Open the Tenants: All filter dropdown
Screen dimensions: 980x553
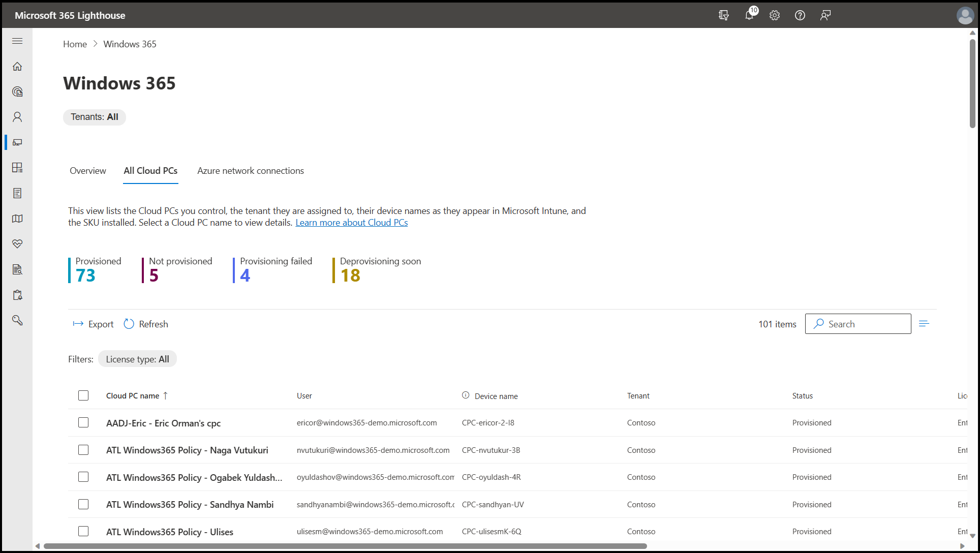point(95,117)
